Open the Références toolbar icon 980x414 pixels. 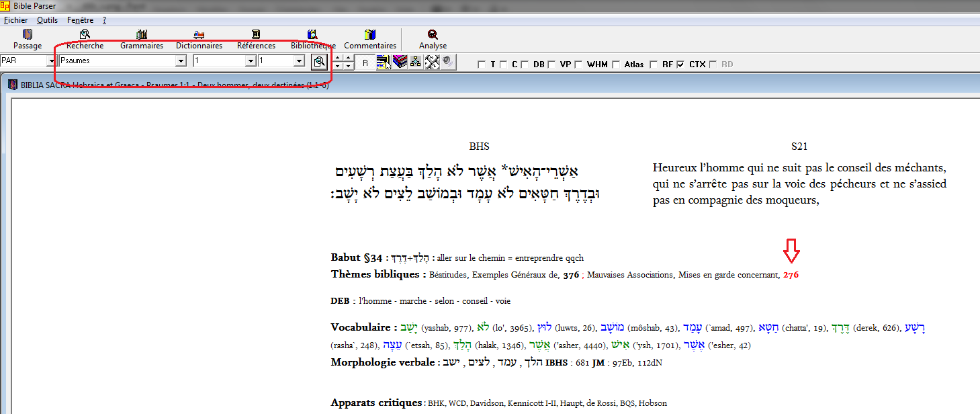click(x=256, y=40)
